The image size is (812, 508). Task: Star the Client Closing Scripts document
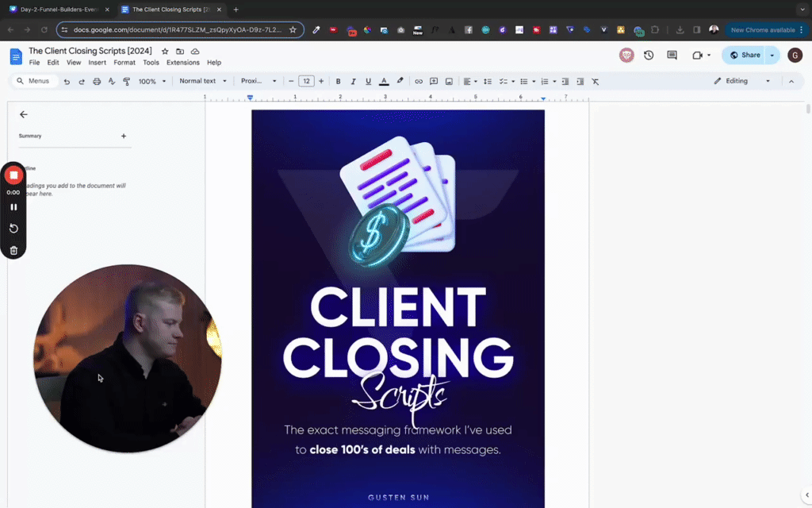pyautogui.click(x=165, y=50)
